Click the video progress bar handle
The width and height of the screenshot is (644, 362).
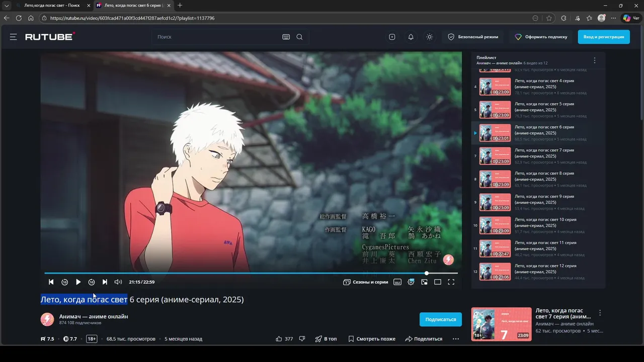click(427, 273)
